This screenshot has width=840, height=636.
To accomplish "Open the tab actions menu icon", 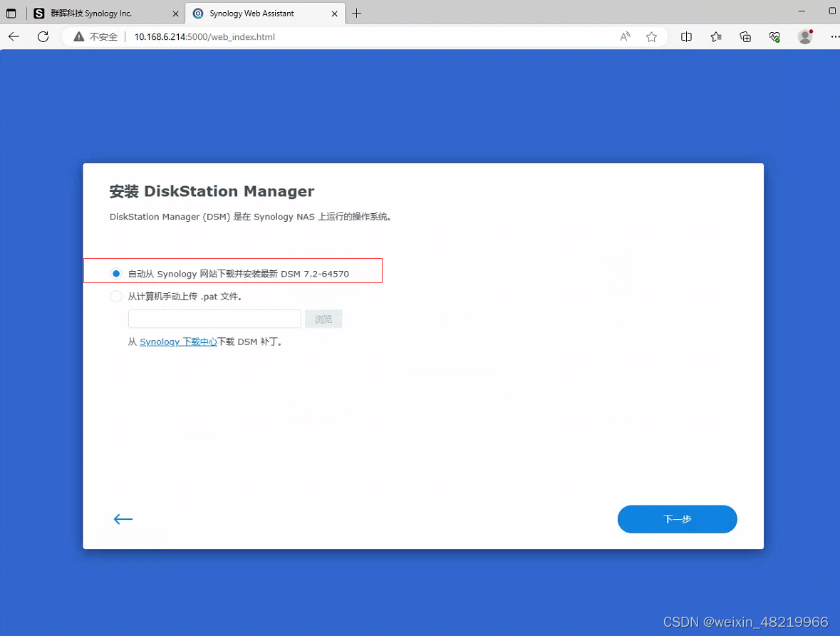I will click(x=11, y=14).
